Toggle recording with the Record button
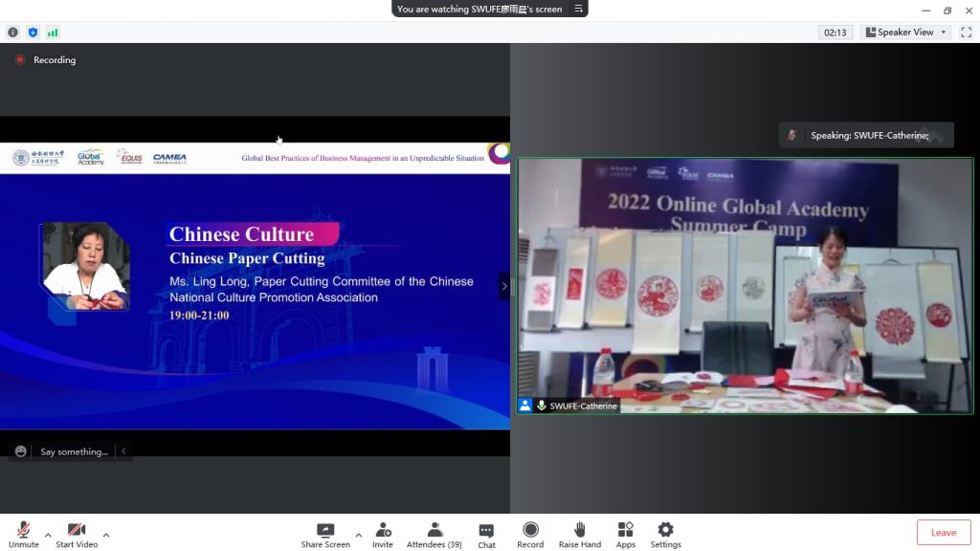 tap(530, 534)
